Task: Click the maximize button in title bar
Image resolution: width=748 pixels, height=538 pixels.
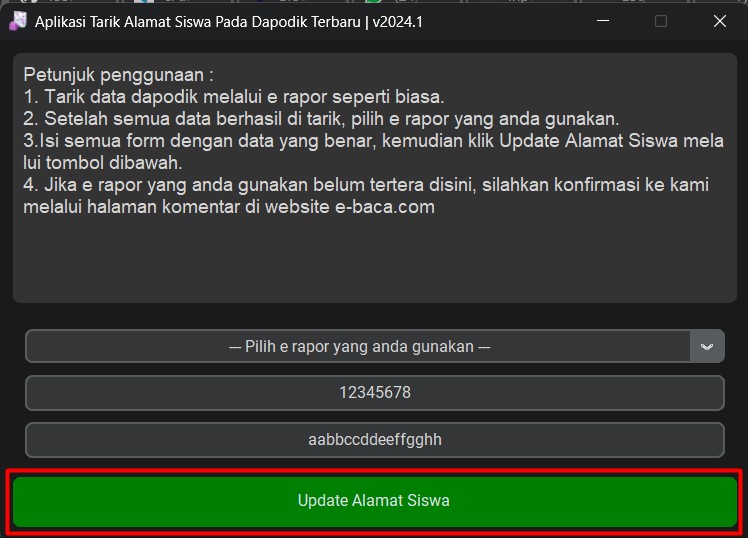Action: tap(661, 21)
